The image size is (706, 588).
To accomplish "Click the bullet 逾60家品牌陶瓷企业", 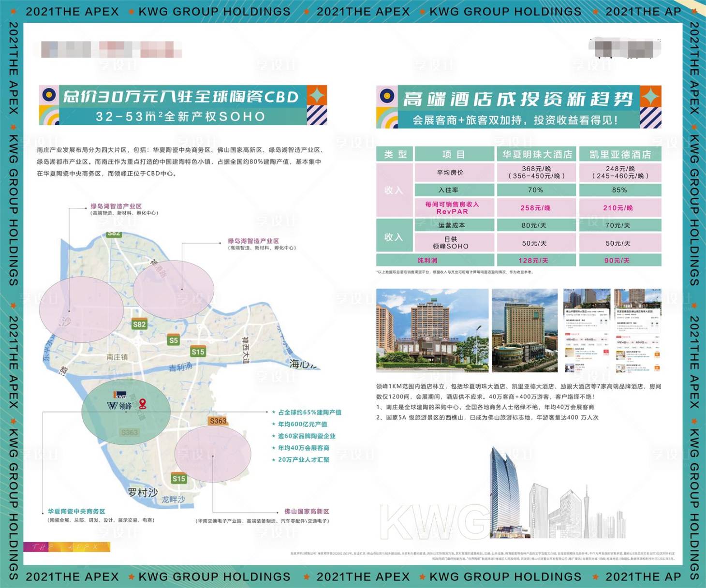I will [304, 436].
